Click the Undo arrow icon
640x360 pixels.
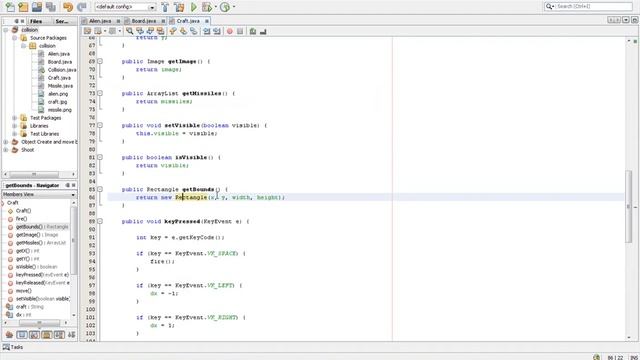(x=68, y=7)
